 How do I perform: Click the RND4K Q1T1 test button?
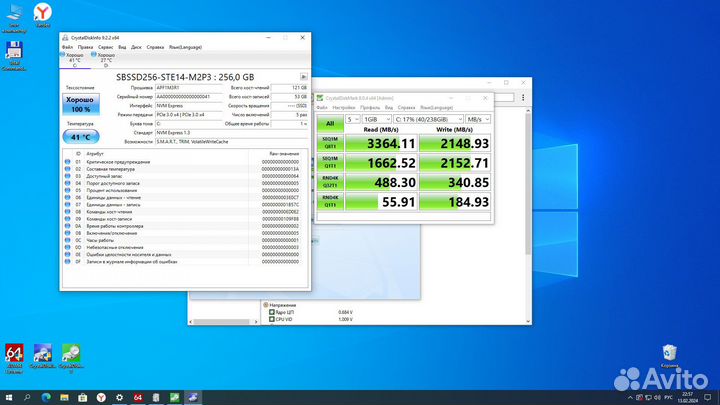click(x=329, y=202)
